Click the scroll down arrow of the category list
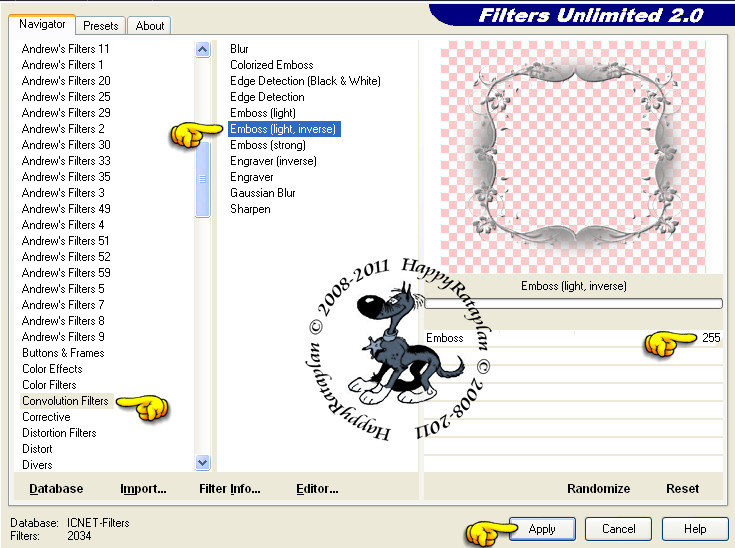 (x=202, y=463)
